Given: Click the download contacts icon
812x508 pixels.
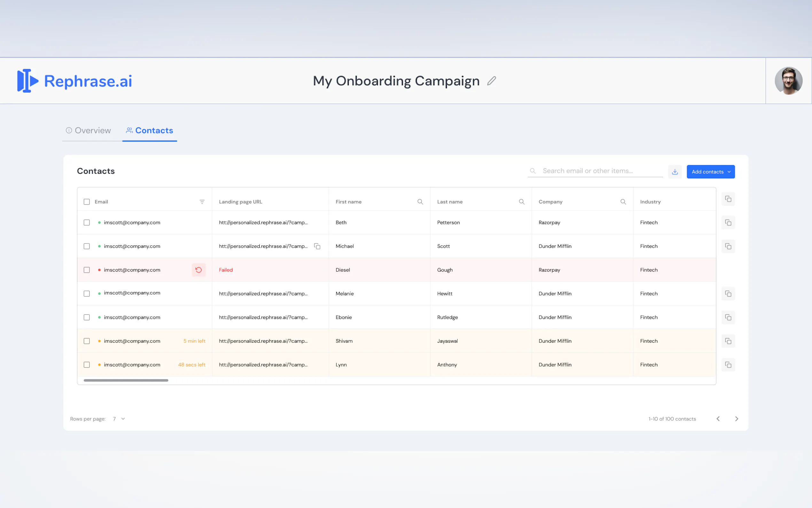Looking at the screenshot, I should [675, 172].
